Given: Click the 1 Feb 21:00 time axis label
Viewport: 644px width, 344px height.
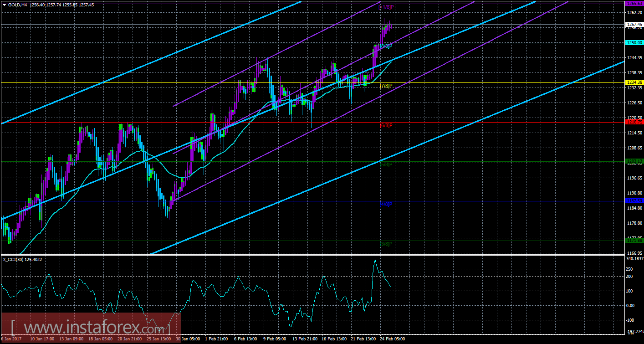Looking at the screenshot, I should (217, 339).
